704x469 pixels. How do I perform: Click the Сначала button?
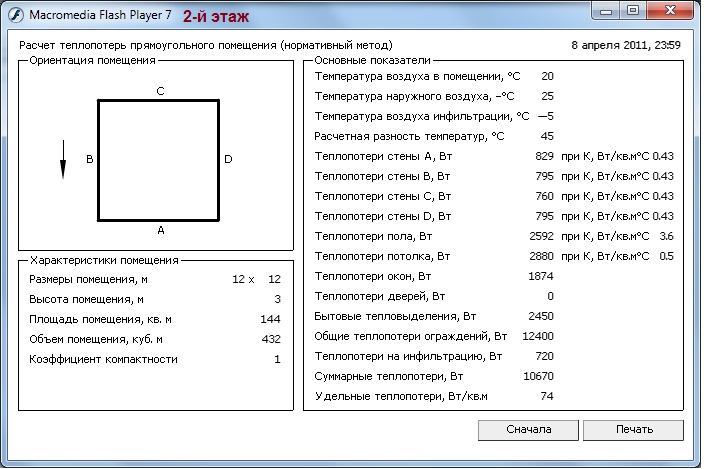tap(529, 430)
